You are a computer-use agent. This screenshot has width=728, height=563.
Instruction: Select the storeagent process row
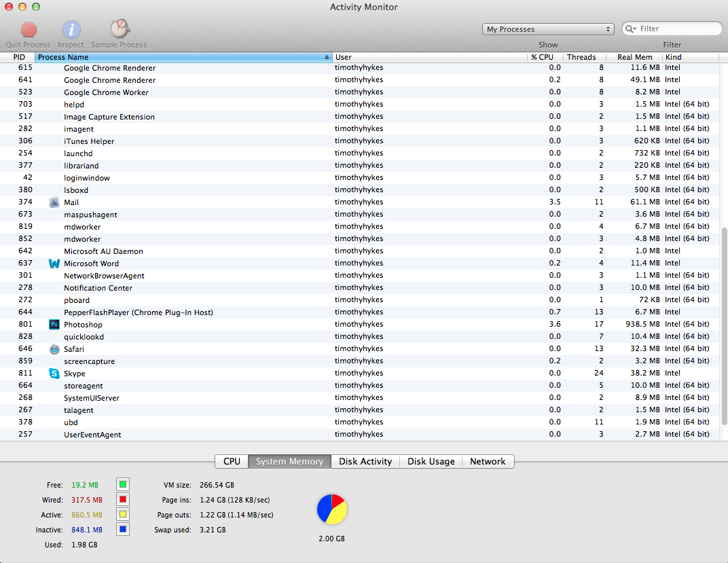coord(360,385)
